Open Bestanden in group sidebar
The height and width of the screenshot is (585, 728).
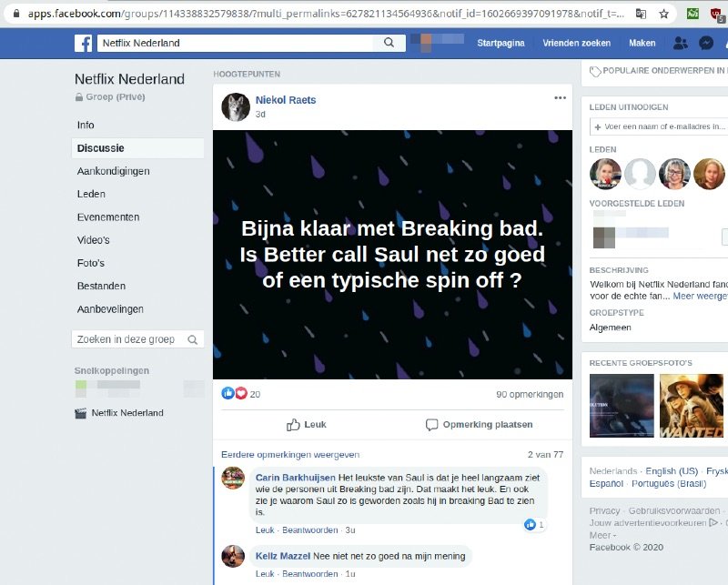[x=101, y=286]
